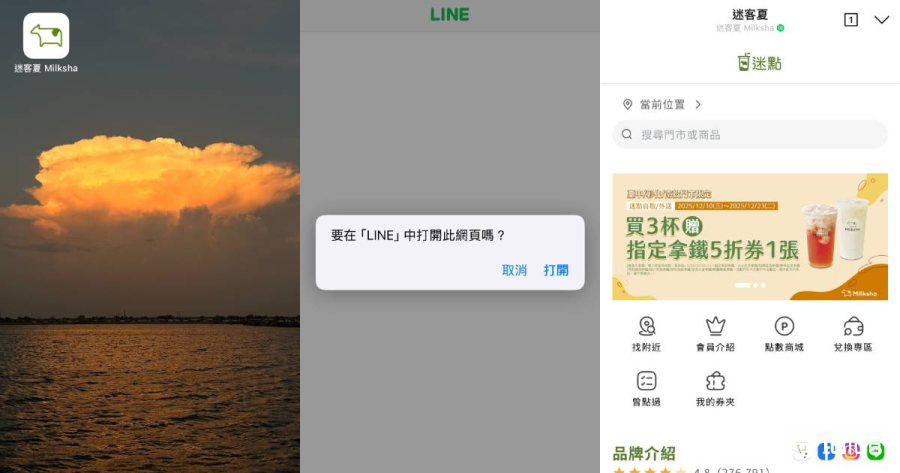Open the Instagram brand link icon

851,451
